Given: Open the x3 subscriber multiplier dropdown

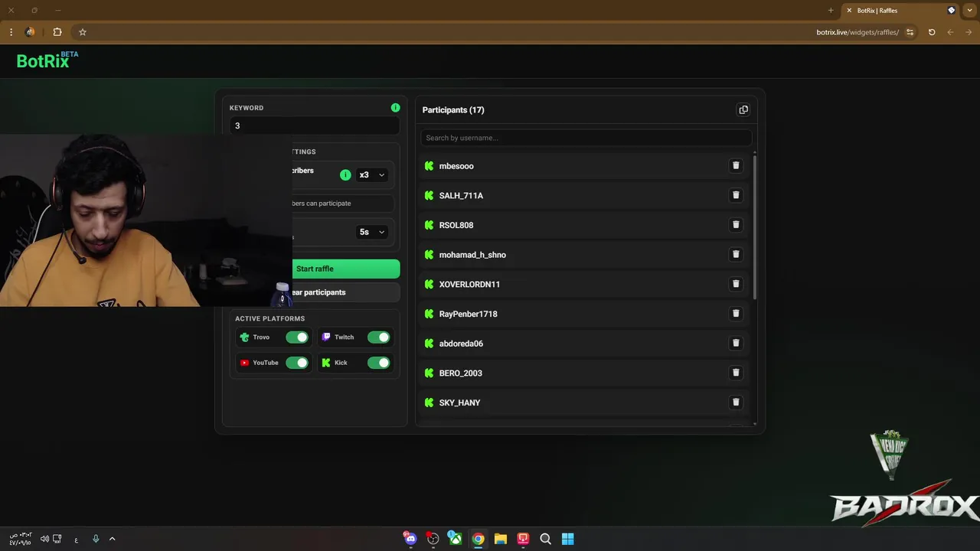Looking at the screenshot, I should coord(372,174).
